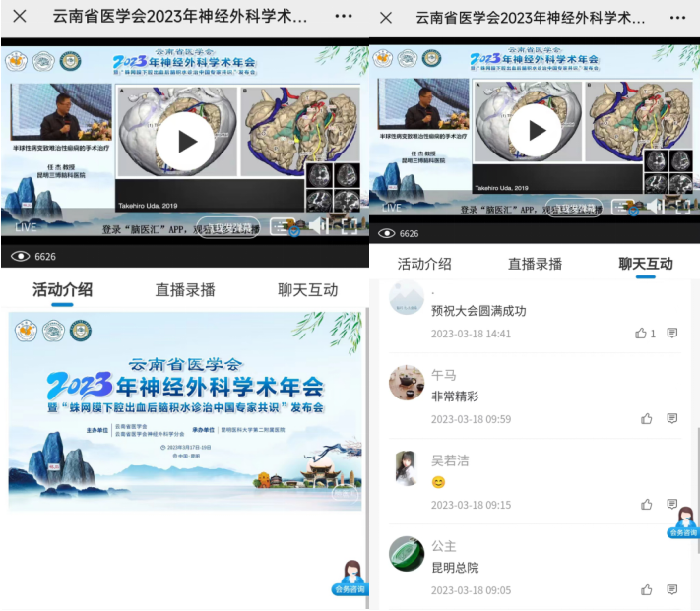Open 会务咨询 helper beside the conference banner
Viewport: 700px width, 611px height.
click(x=349, y=577)
